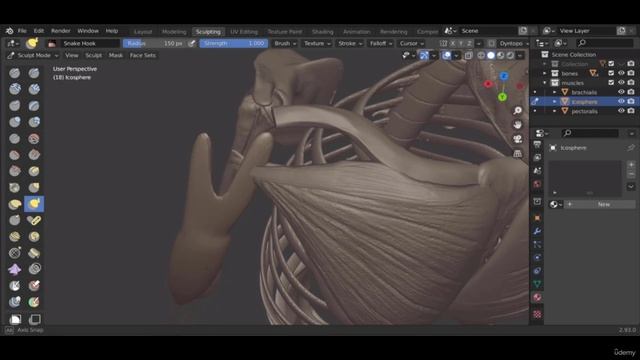Select the Thumb brush
The width and height of the screenshot is (640, 360).
pos(15,220)
